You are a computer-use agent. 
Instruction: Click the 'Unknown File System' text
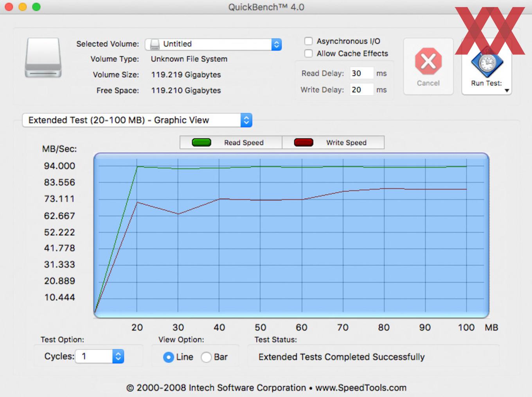point(189,59)
